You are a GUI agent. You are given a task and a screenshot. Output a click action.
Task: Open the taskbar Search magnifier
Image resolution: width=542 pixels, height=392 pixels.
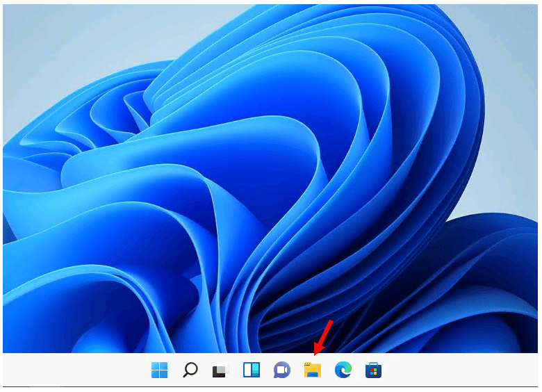click(190, 370)
